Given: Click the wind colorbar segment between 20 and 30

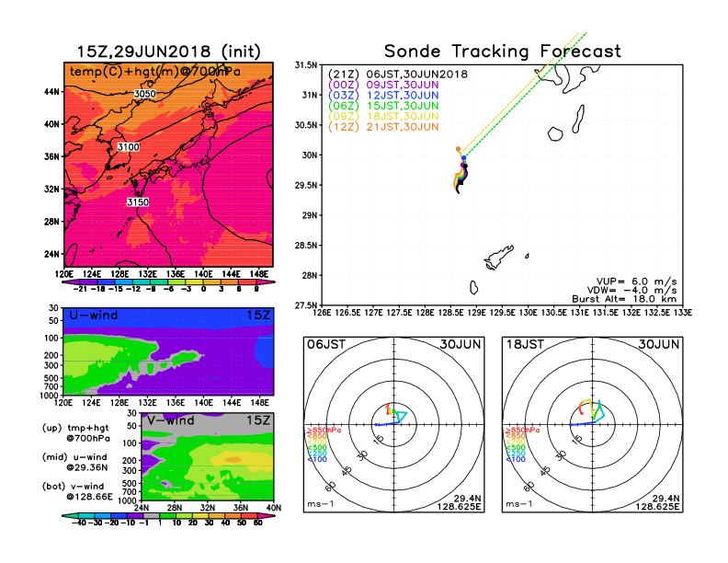Looking at the screenshot, I should [x=200, y=515].
